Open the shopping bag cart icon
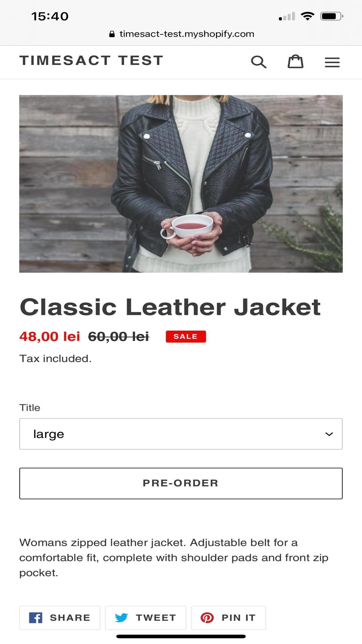 (x=295, y=61)
